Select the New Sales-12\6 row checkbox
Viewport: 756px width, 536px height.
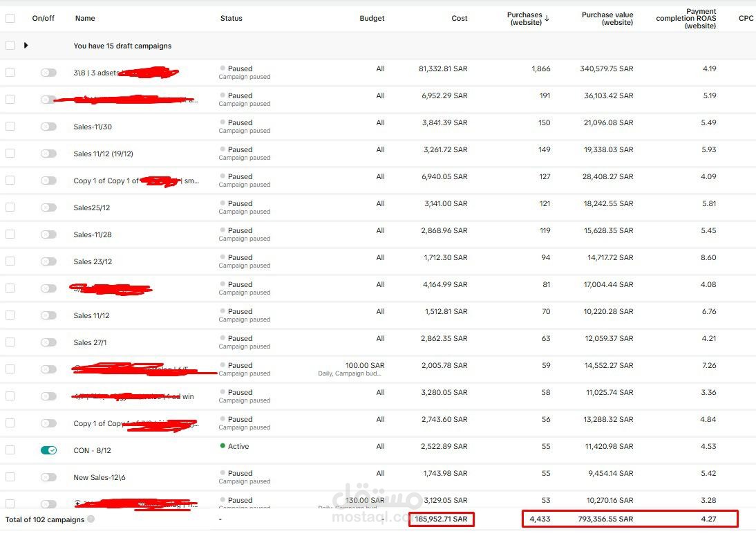10,477
